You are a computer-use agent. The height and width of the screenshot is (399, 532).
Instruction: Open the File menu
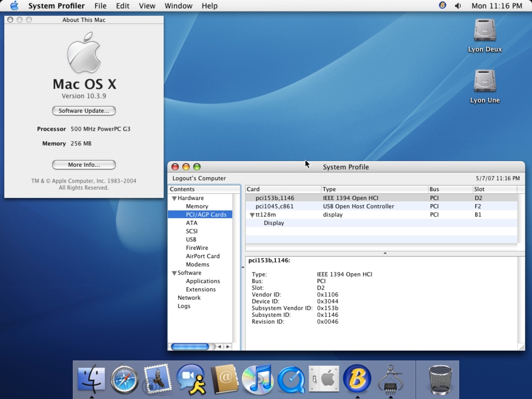click(x=100, y=6)
